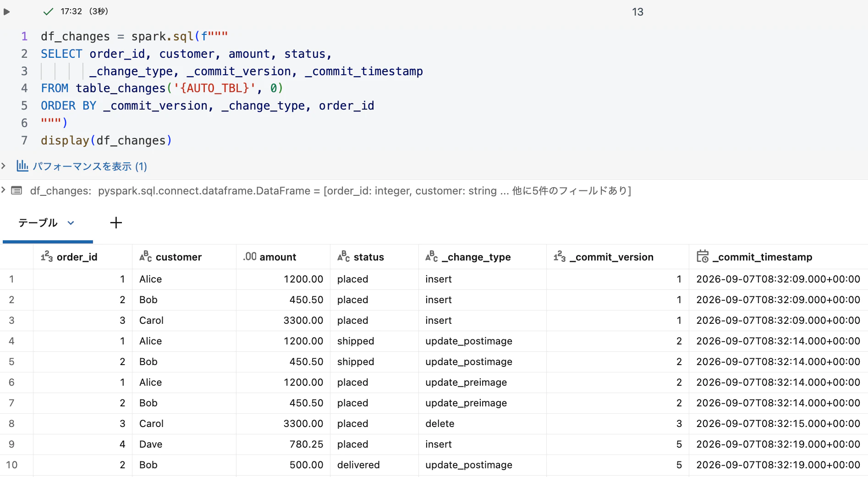Image resolution: width=868 pixels, height=477 pixels.
Task: Click the green success checkmark icon
Action: pyautogui.click(x=48, y=12)
